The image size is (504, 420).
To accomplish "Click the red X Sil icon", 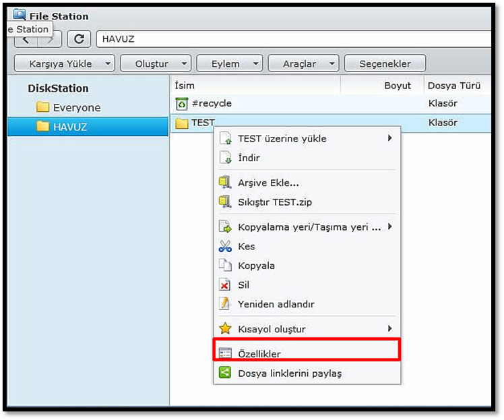I will point(225,285).
